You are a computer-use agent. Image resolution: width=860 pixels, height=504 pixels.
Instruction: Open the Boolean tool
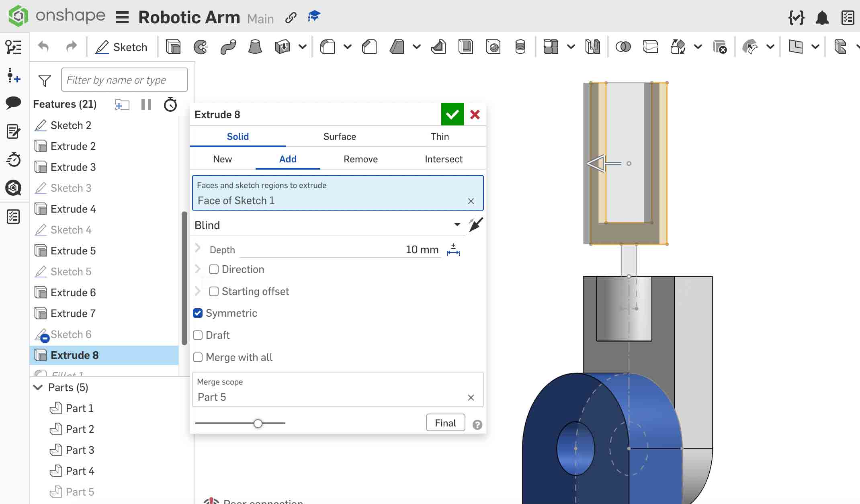click(x=623, y=47)
